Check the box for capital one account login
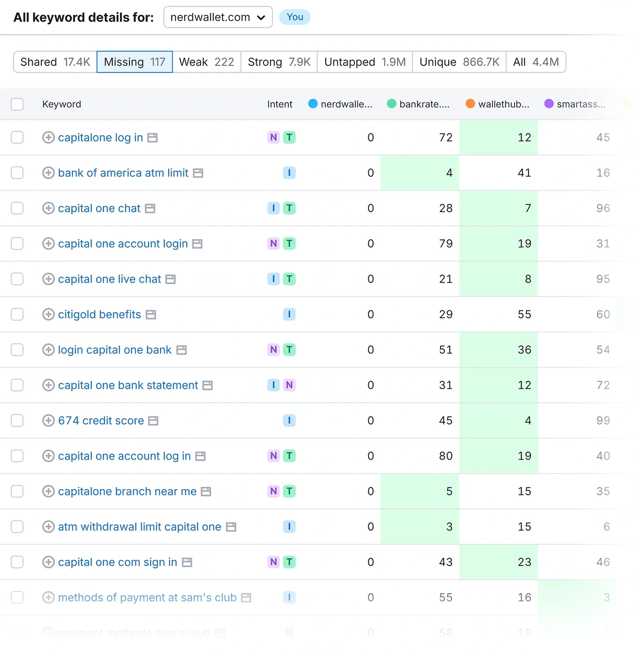Screen dimensions: 644x649 click(x=17, y=244)
